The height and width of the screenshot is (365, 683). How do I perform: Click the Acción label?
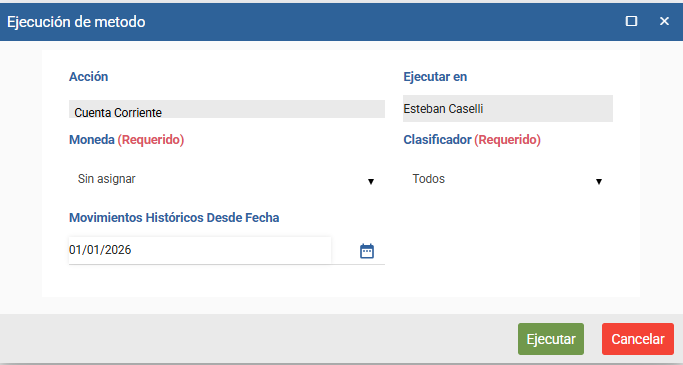pyautogui.click(x=88, y=77)
